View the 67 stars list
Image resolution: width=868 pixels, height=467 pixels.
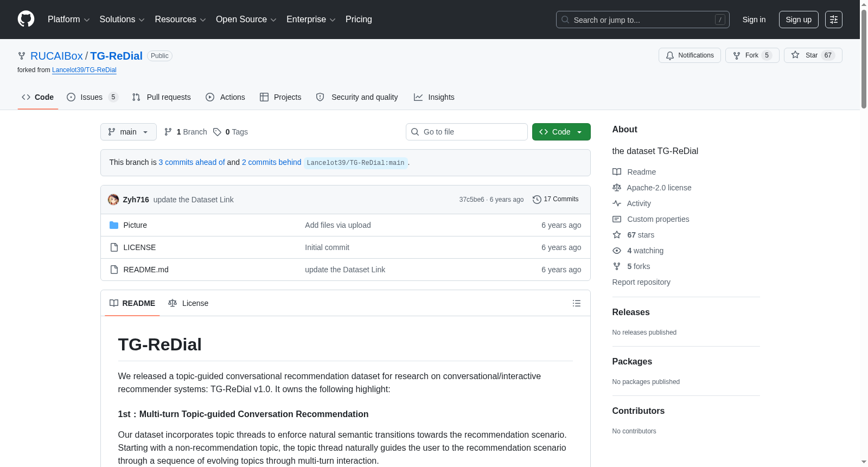point(634,235)
